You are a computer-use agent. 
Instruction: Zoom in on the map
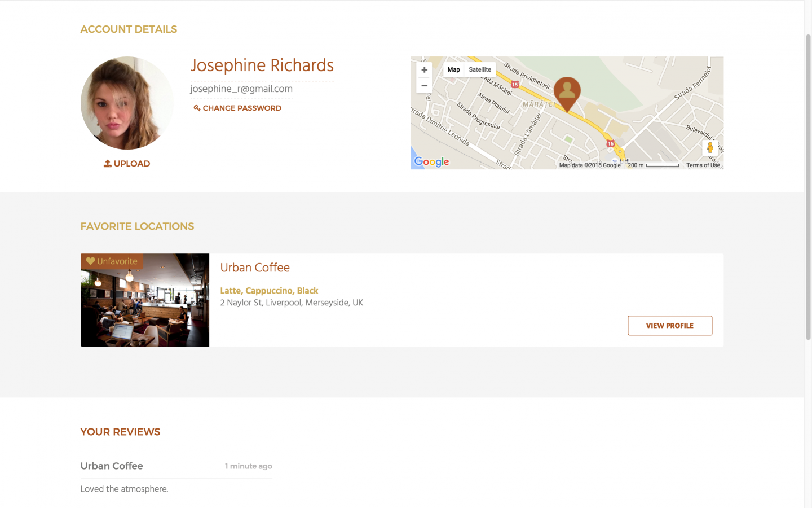pyautogui.click(x=424, y=70)
